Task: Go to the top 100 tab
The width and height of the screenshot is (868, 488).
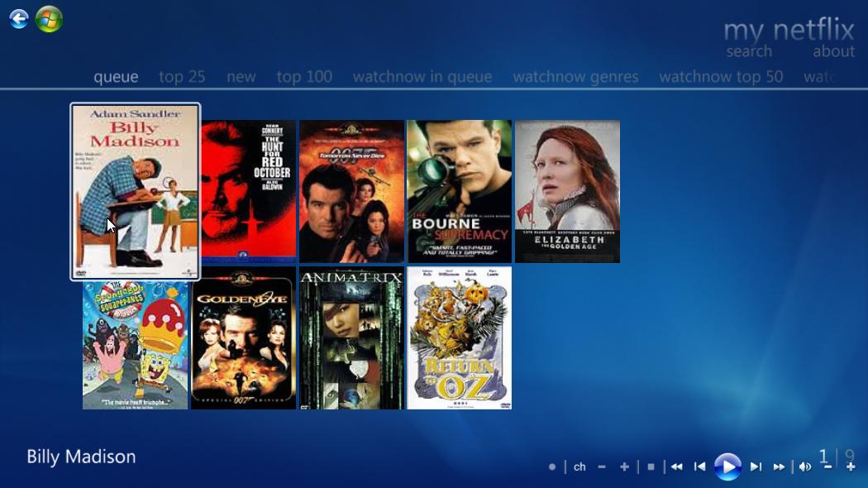Action: [304, 76]
